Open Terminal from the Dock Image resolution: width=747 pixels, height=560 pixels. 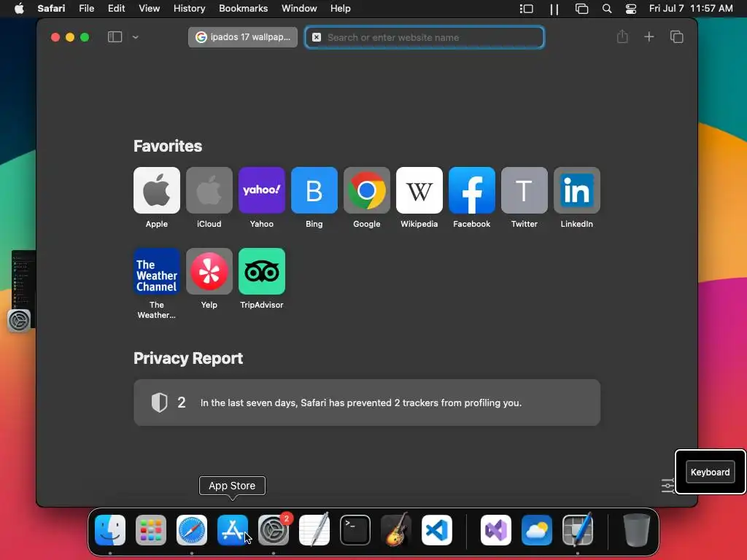pyautogui.click(x=355, y=530)
